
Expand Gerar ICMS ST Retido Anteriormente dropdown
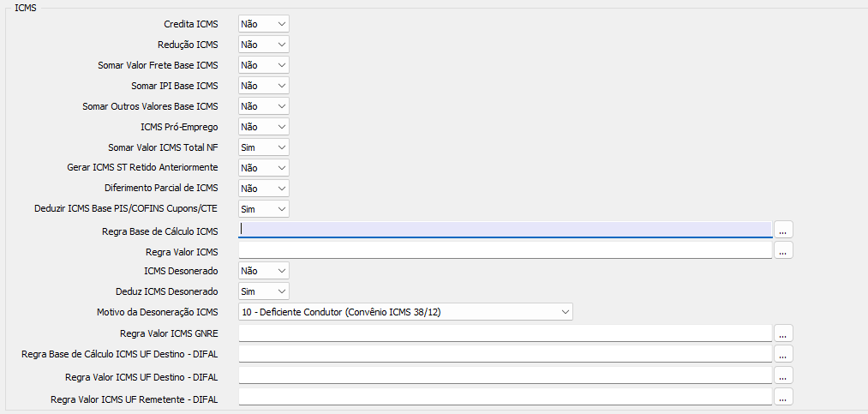point(264,168)
